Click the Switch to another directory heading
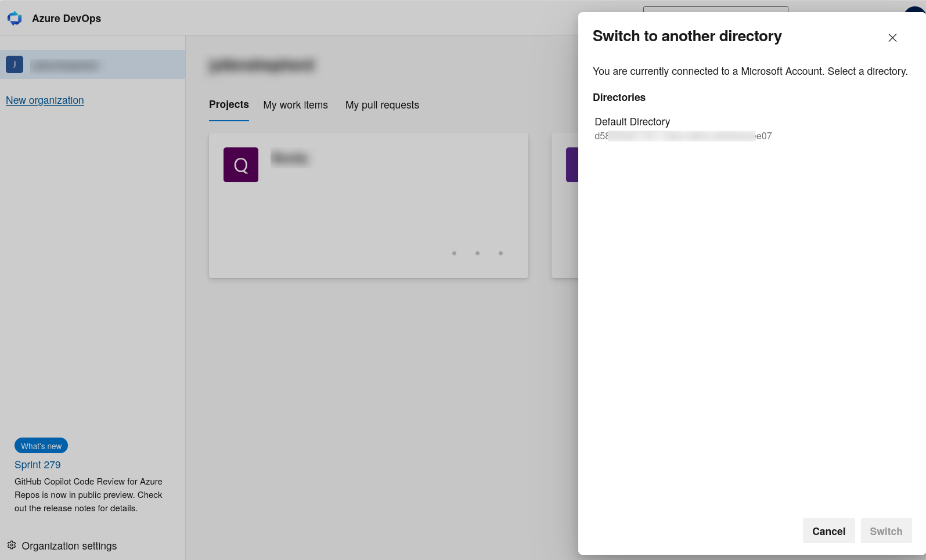The image size is (926, 560). [x=687, y=36]
